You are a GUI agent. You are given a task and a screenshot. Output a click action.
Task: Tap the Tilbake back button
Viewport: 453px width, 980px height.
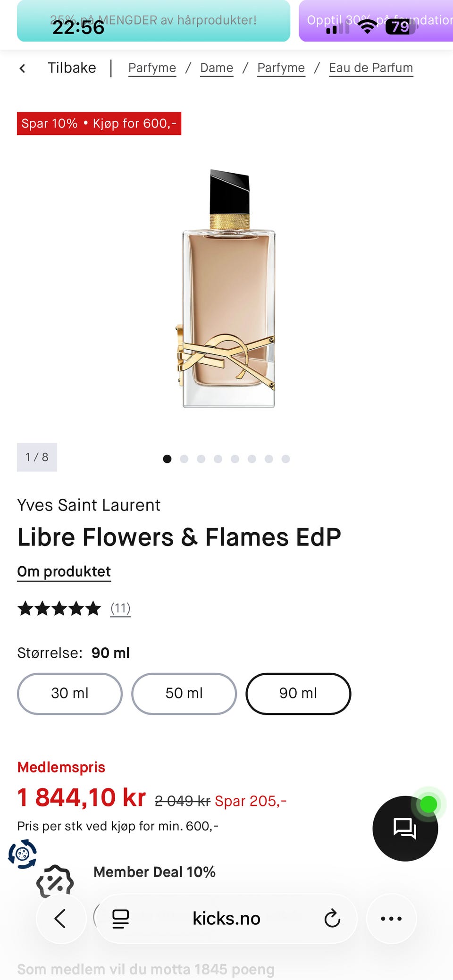(72, 68)
